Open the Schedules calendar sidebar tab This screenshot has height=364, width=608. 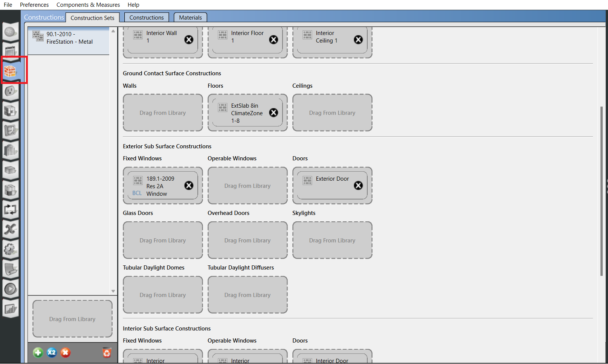pos(11,51)
